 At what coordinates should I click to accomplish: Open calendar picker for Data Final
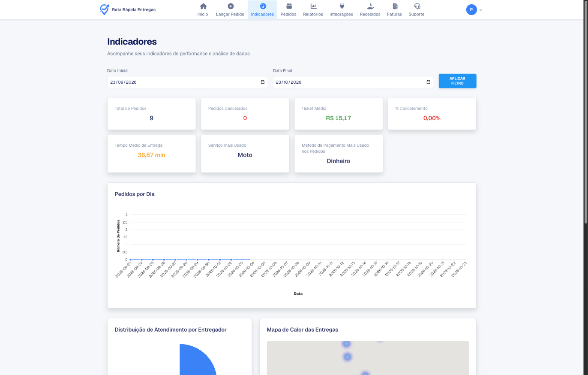(x=429, y=82)
